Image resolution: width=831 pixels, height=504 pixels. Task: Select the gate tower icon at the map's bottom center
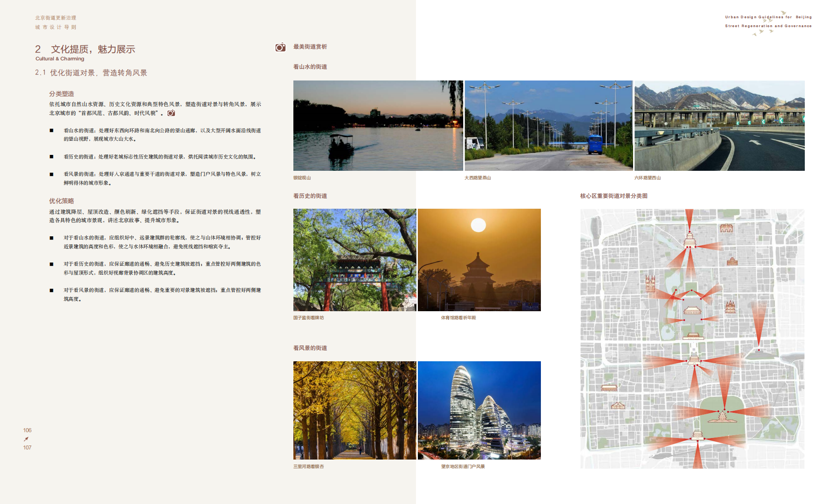pyautogui.click(x=697, y=435)
